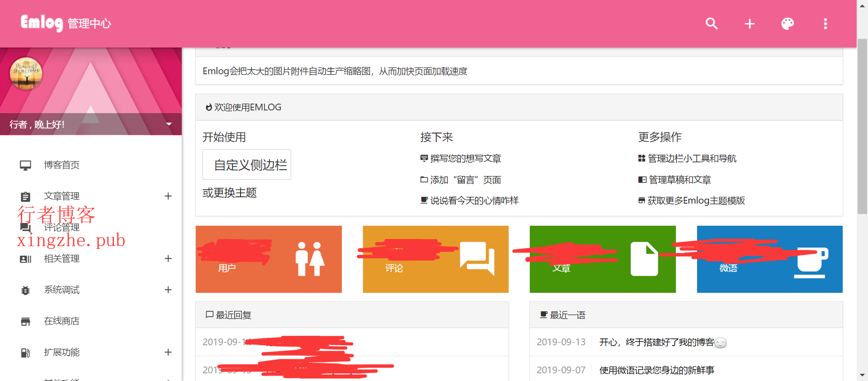Click the 用户 tile people icon
Image resolution: width=868 pixels, height=381 pixels.
coord(310,259)
